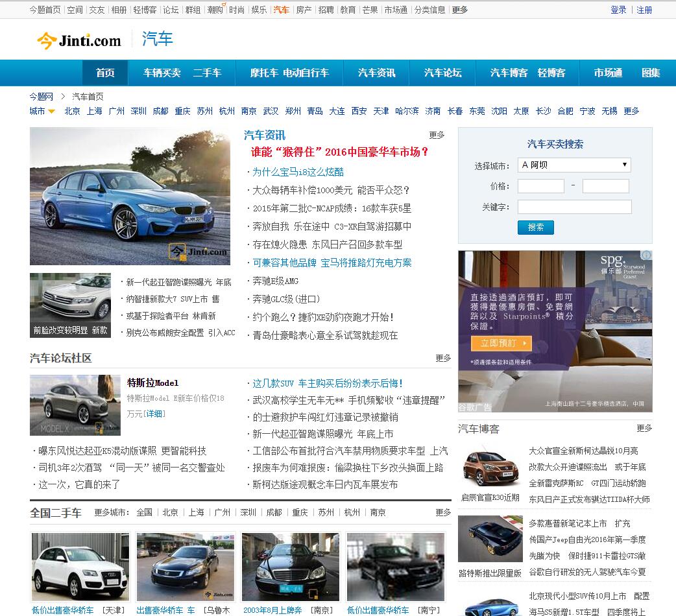Click 更多 next to 汽车博客 heading

coord(644,428)
